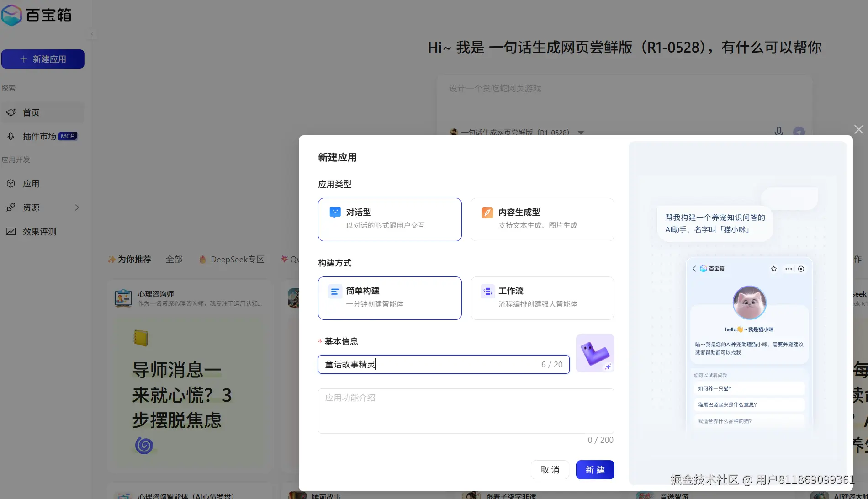
Task: Click the 内容生成型 orange pen icon
Action: [x=487, y=212]
